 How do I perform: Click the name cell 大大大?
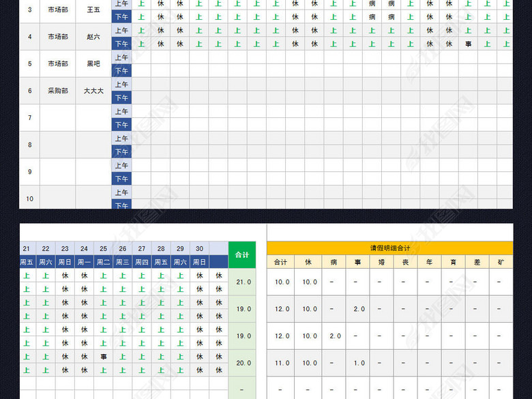93,91
